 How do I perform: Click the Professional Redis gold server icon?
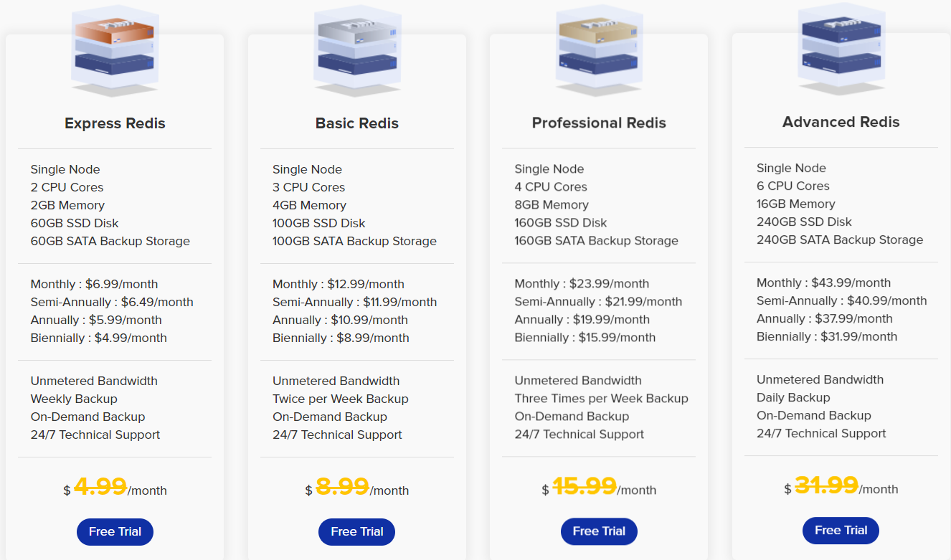(599, 49)
